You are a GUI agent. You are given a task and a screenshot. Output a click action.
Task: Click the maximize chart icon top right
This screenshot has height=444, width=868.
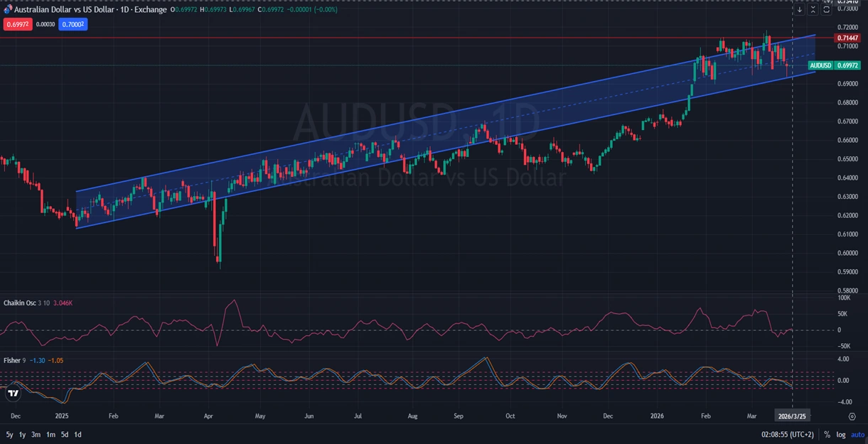coord(825,9)
